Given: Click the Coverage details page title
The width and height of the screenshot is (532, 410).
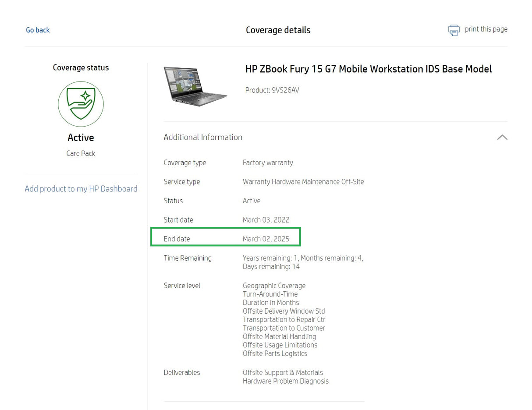Looking at the screenshot, I should [x=278, y=30].
